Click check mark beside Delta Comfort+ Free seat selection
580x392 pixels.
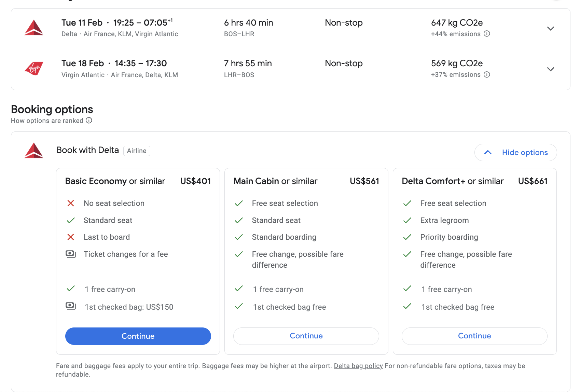coord(407,204)
